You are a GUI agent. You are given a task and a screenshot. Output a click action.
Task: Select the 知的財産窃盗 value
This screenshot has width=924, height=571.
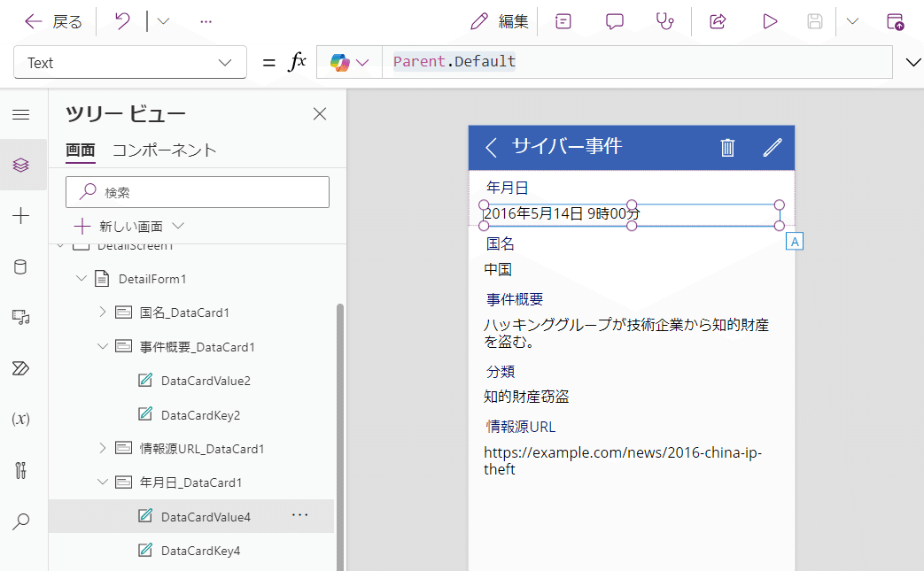point(526,397)
